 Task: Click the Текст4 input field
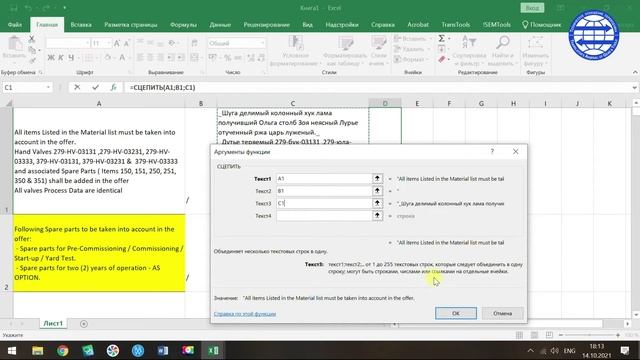(x=324, y=216)
